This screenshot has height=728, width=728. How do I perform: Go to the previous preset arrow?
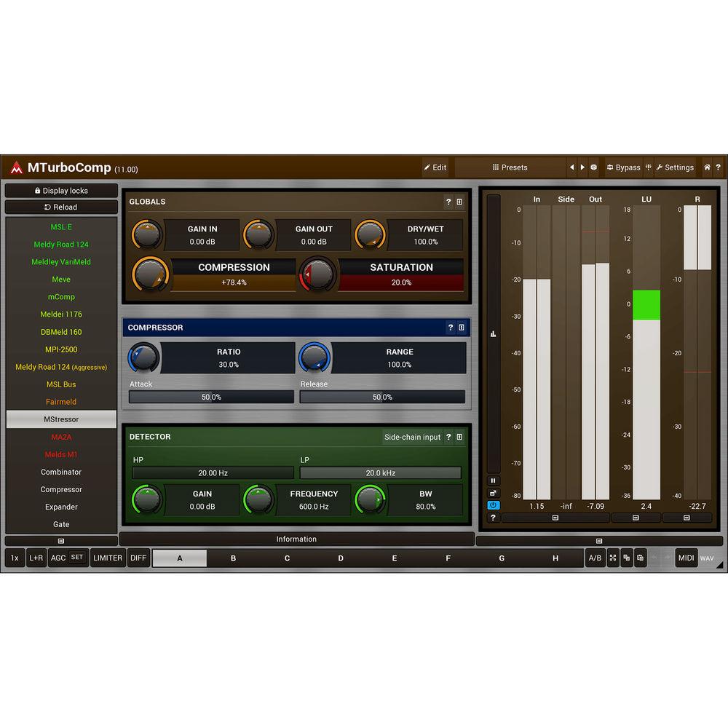tap(571, 167)
